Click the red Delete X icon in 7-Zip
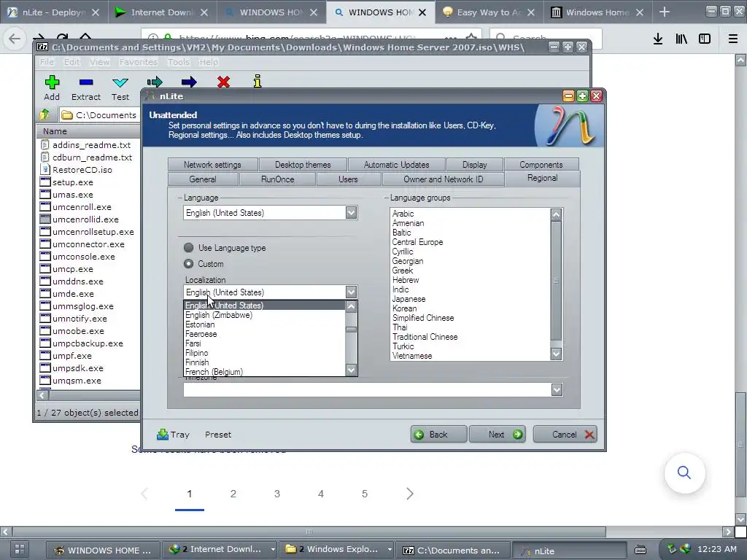Screen dimensions: 747x560 (223, 82)
